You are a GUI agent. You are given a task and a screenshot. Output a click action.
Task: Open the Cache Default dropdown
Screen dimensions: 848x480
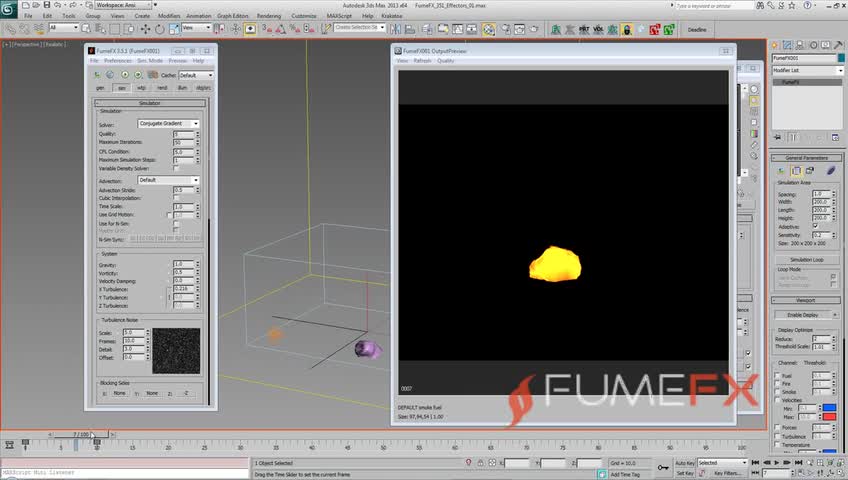click(196, 75)
